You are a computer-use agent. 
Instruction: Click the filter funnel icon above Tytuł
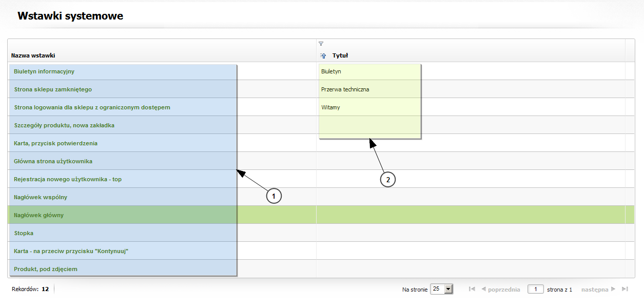click(x=321, y=44)
